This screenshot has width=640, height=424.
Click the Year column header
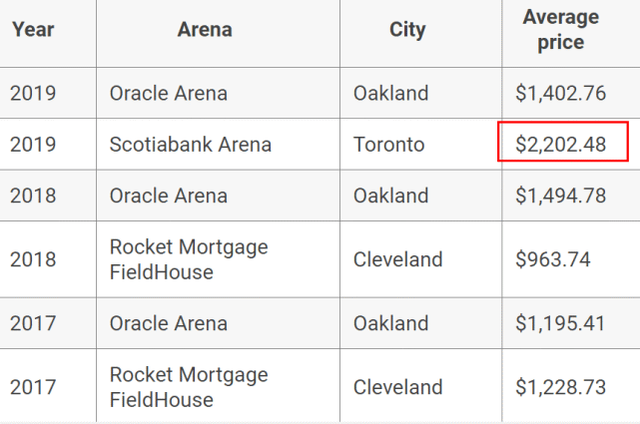(32, 29)
